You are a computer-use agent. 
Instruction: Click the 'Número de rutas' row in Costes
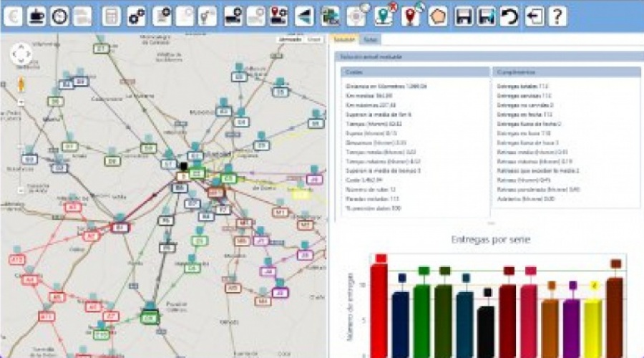point(370,190)
